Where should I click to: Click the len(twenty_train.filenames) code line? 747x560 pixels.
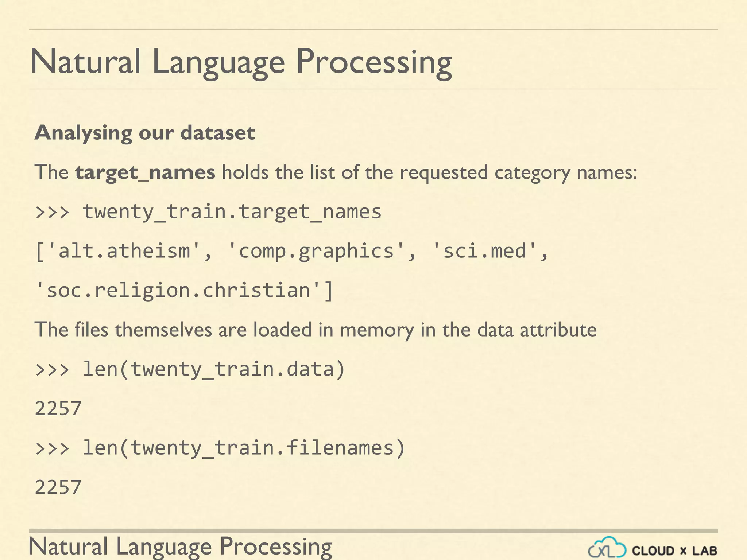(244, 448)
